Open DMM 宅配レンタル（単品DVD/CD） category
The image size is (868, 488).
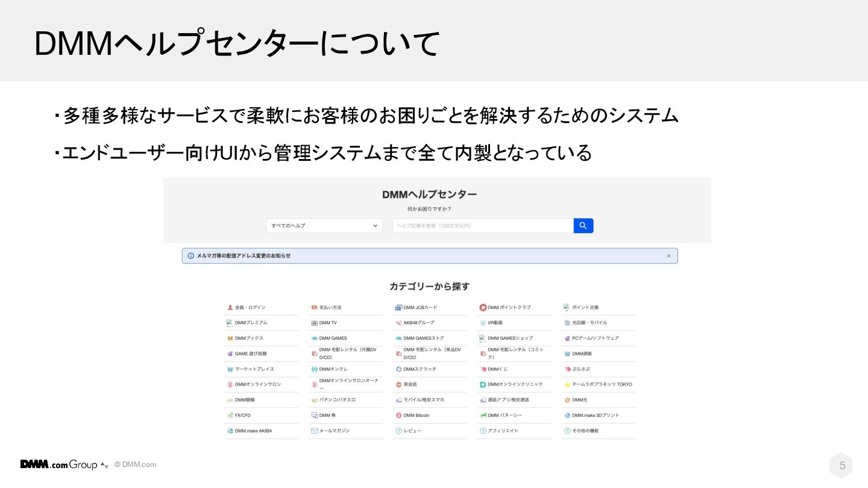430,354
